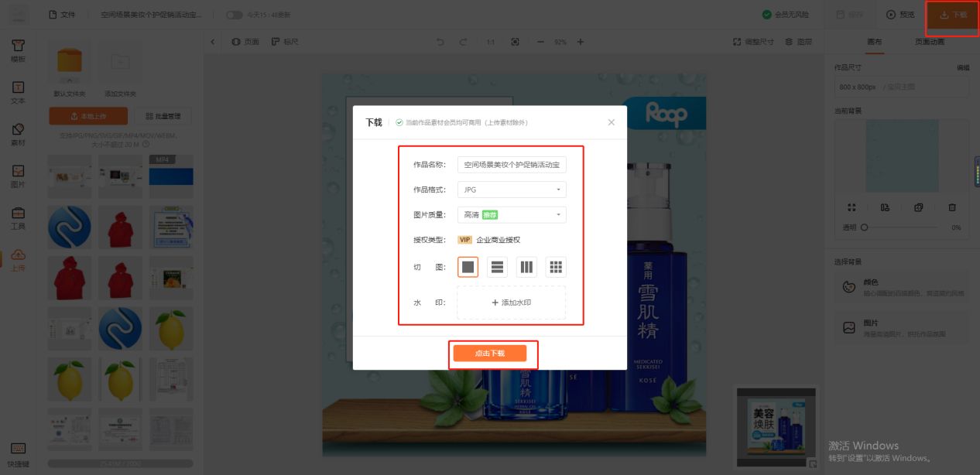Click the folder collapse chevron under 默认文件夹
Image resolution: width=980 pixels, height=475 pixels.
click(69, 80)
